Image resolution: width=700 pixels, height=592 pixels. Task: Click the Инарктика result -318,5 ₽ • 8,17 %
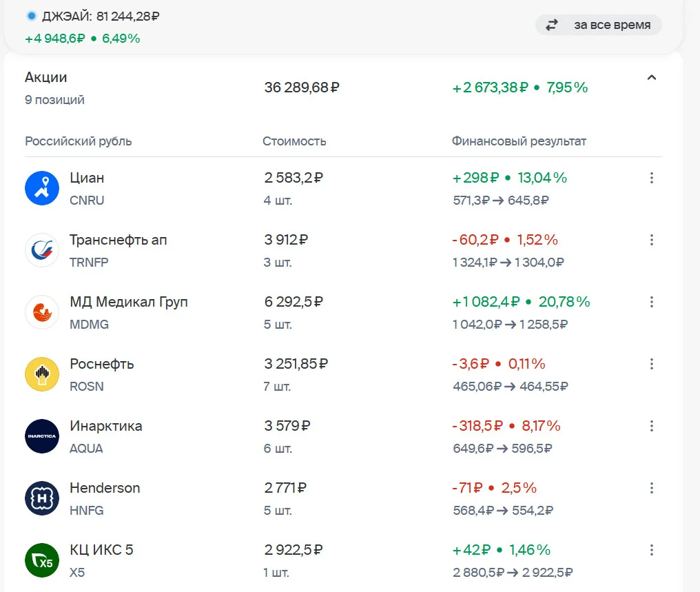(506, 426)
